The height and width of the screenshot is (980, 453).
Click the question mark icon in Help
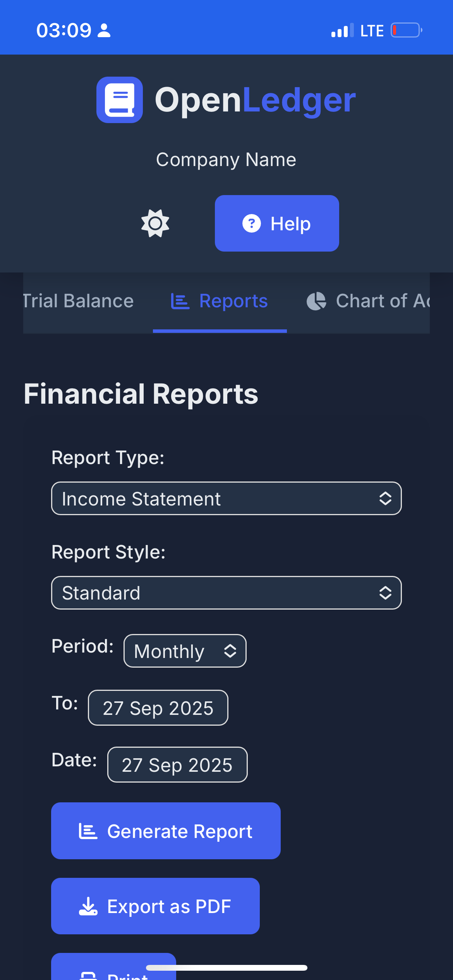[x=252, y=223]
